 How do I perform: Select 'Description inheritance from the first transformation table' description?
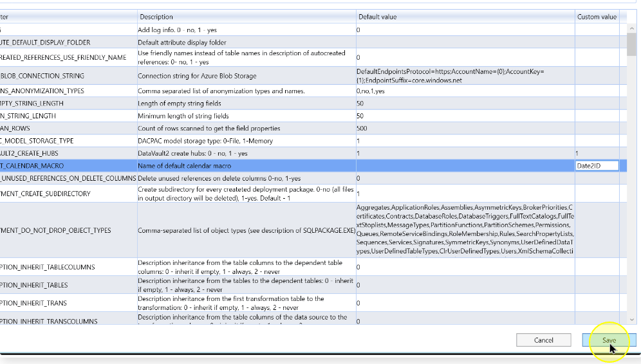246,303
